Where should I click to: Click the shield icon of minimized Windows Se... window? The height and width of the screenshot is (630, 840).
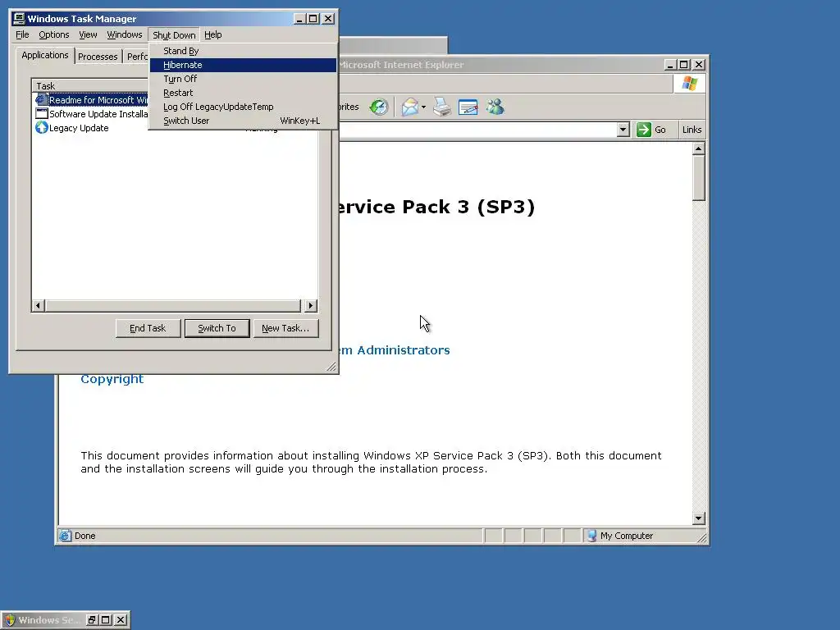click(x=10, y=620)
